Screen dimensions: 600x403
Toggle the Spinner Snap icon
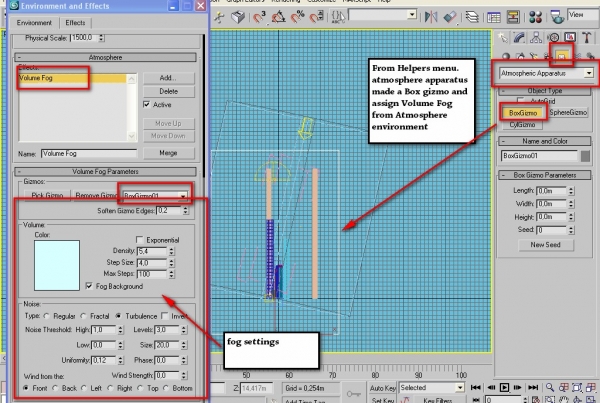(x=316, y=17)
